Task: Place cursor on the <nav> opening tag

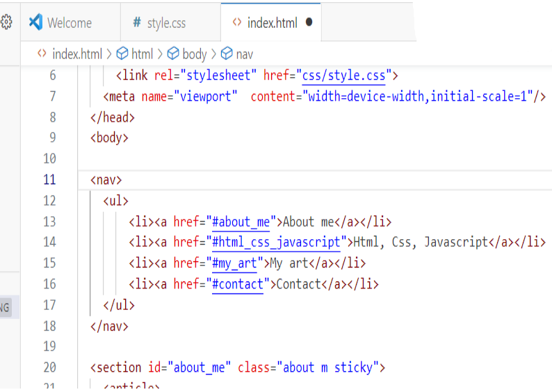Action: (x=106, y=180)
